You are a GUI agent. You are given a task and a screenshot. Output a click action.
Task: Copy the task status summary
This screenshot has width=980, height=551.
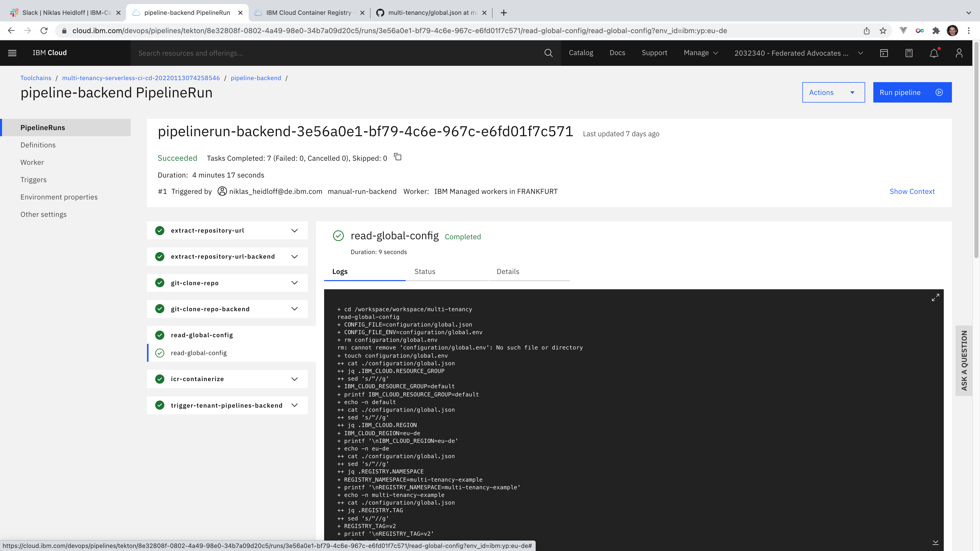pyautogui.click(x=398, y=157)
